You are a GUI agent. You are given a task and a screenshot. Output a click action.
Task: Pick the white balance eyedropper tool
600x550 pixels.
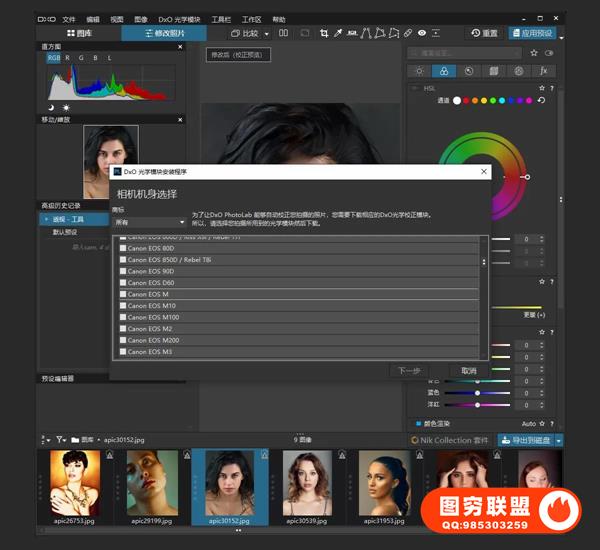click(338, 33)
